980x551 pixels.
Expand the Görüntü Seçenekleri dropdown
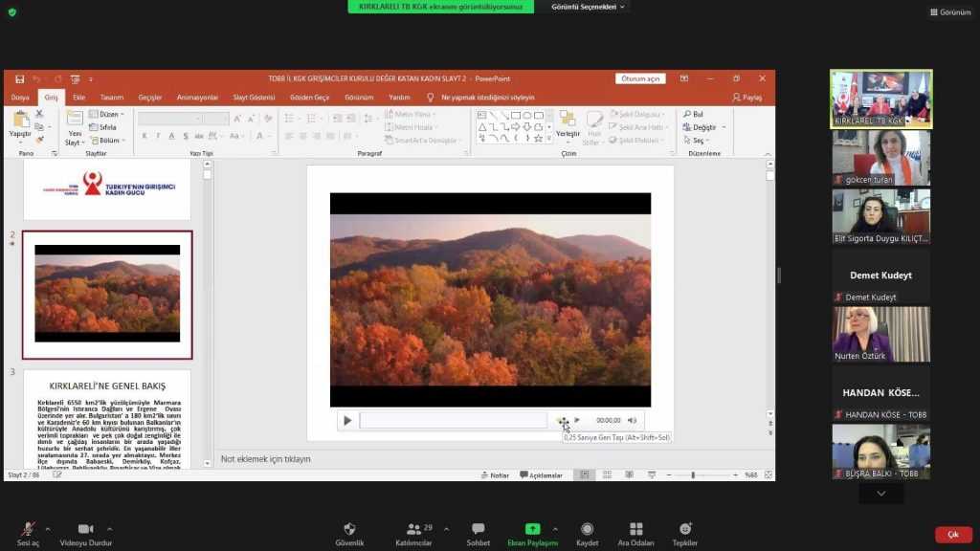(x=589, y=7)
